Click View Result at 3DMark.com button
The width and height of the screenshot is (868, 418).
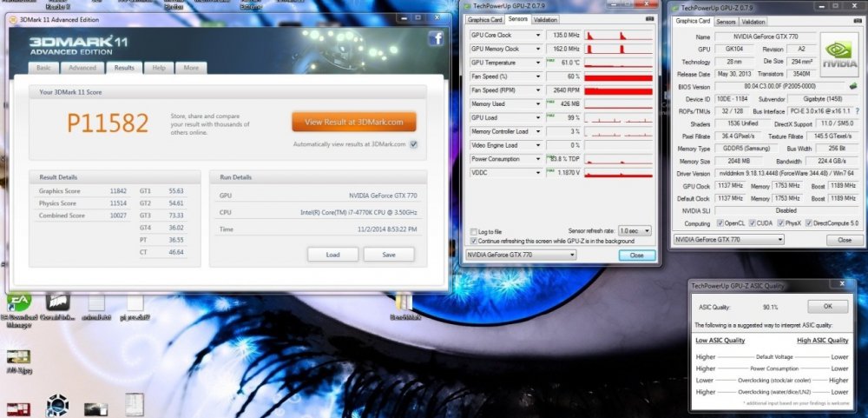(x=353, y=122)
